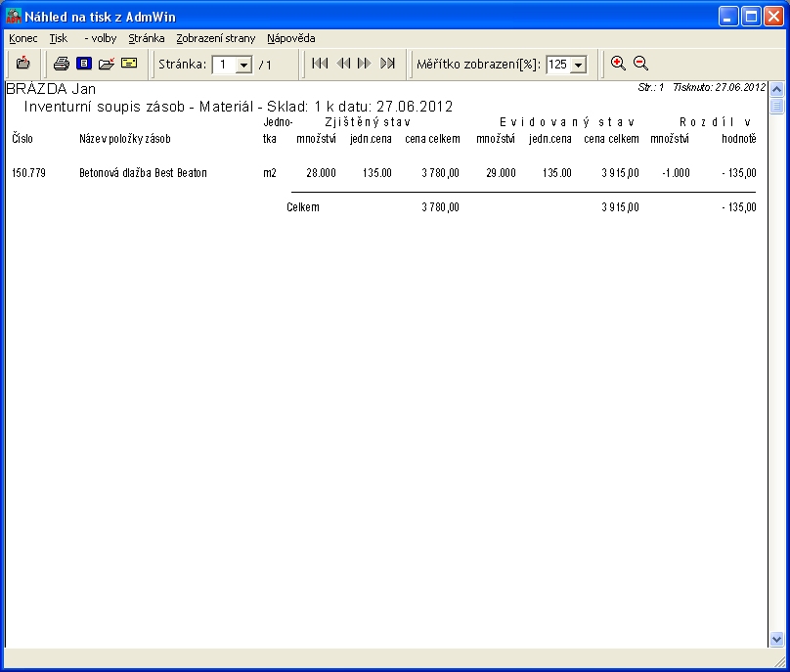Click the zoom scale field showing 125
Viewport: 790px width, 672px height.
pos(558,65)
